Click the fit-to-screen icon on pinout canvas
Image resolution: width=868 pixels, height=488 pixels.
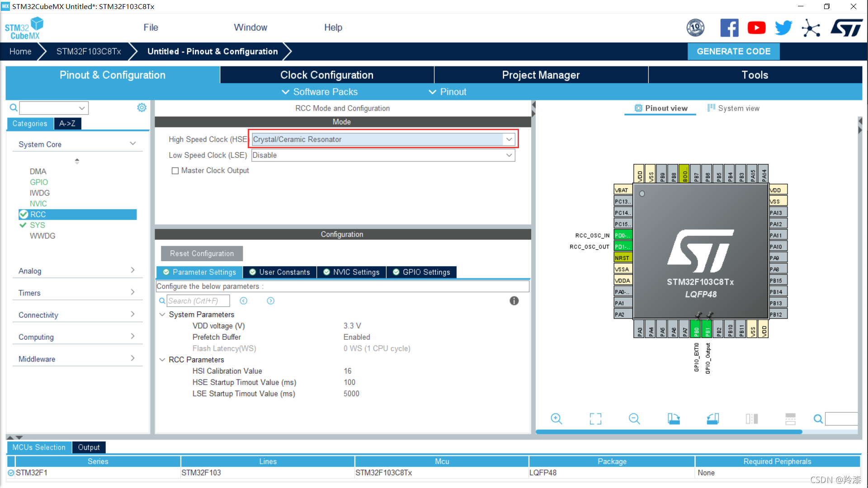pos(594,418)
